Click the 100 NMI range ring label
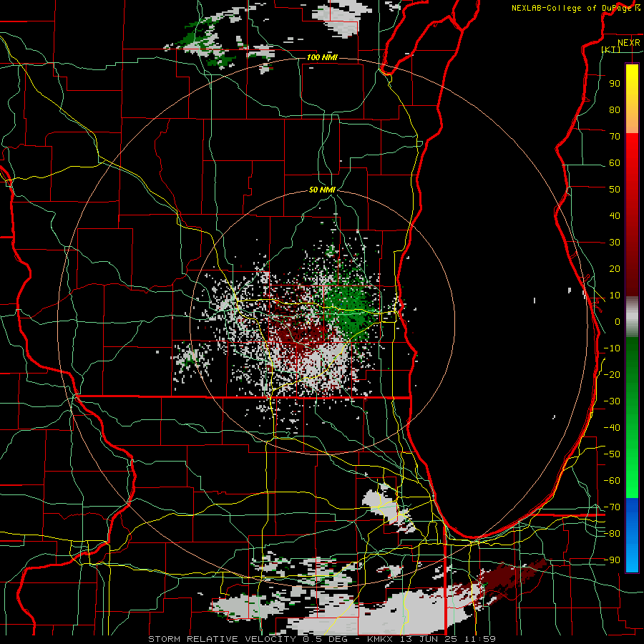 click(x=322, y=57)
